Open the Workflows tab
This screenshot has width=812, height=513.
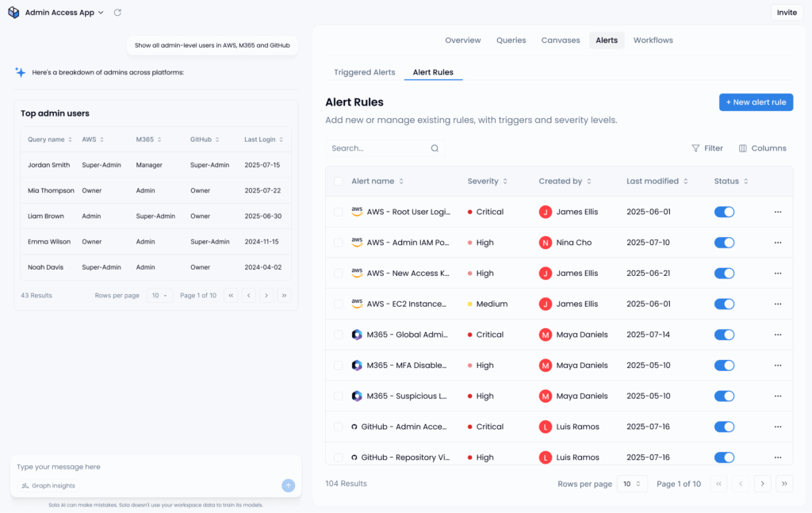653,40
